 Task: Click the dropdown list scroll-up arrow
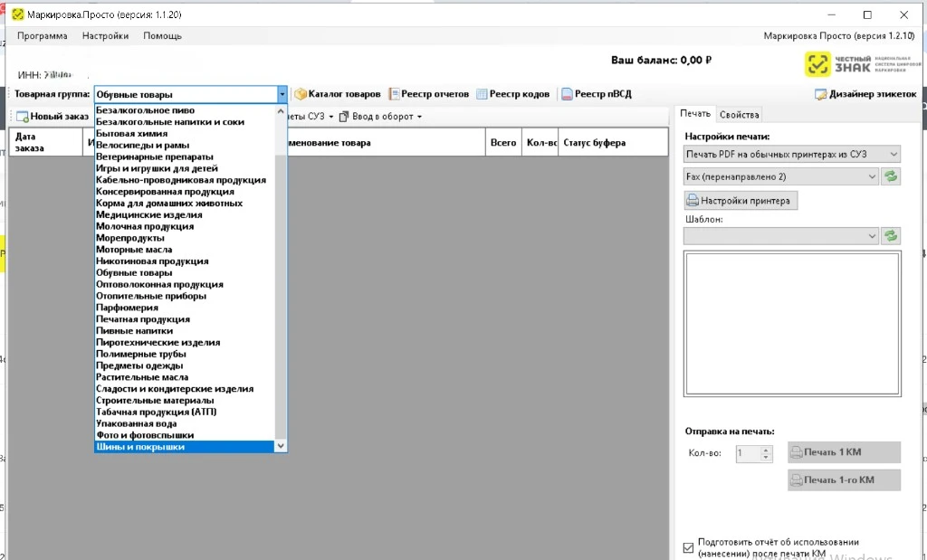pyautogui.click(x=281, y=111)
